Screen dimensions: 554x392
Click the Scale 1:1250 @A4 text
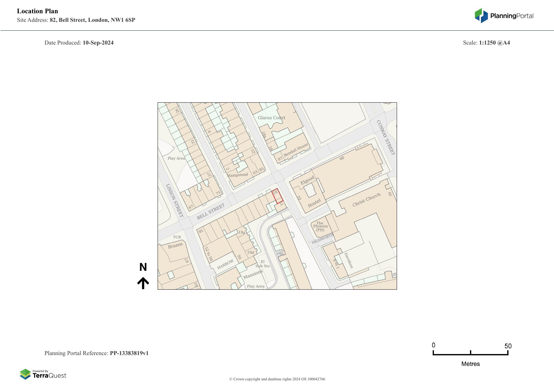pyautogui.click(x=486, y=43)
